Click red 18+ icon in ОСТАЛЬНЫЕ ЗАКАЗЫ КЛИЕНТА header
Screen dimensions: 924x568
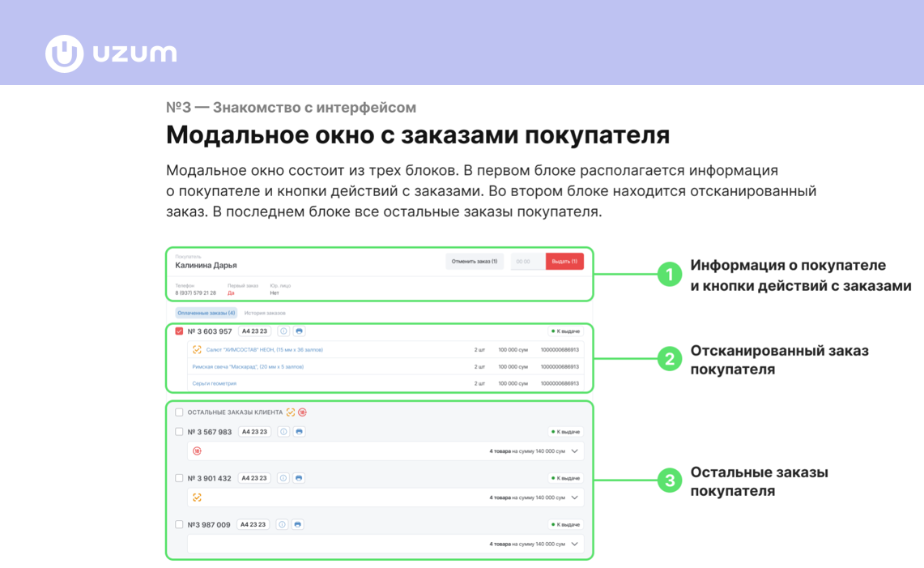(x=302, y=412)
